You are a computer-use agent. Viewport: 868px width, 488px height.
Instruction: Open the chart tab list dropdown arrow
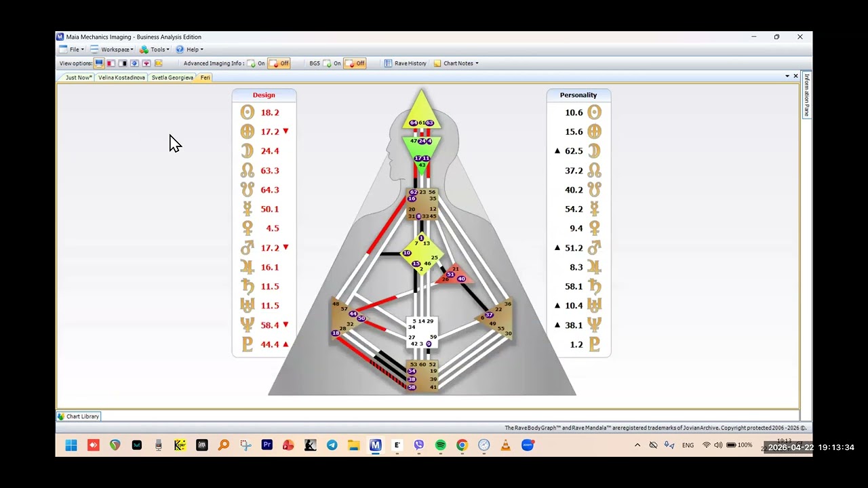(x=787, y=76)
